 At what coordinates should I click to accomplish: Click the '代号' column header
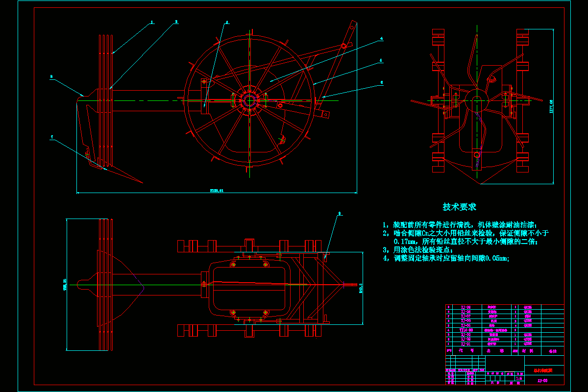click(x=466, y=350)
